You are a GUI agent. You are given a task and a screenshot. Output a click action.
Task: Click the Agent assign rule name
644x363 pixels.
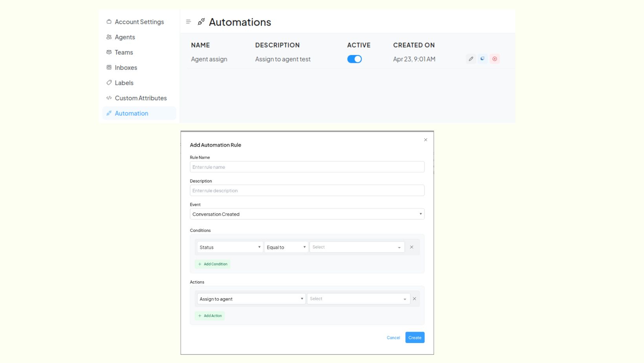pos(209,59)
